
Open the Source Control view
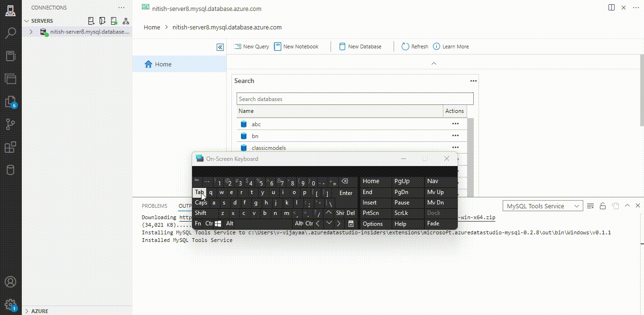coord(10,124)
